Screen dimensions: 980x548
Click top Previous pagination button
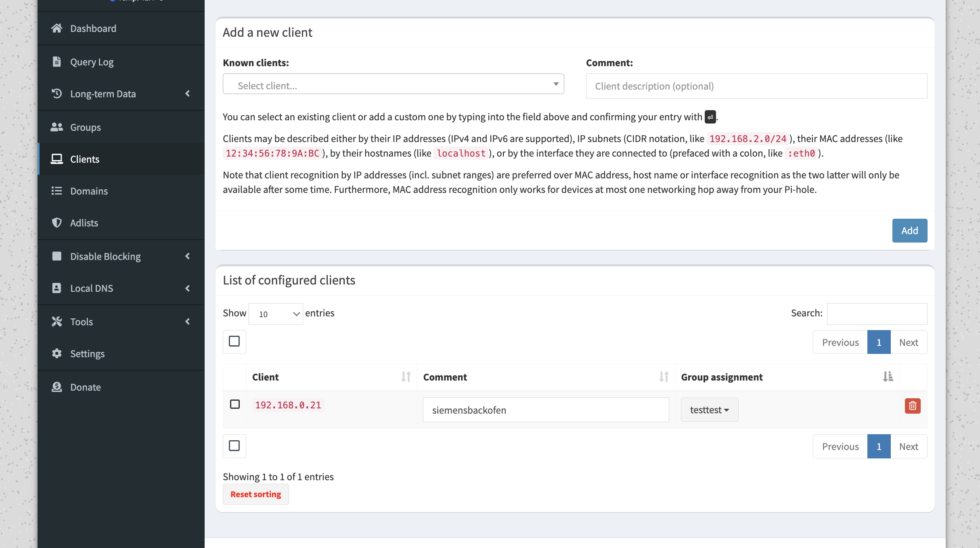point(840,342)
